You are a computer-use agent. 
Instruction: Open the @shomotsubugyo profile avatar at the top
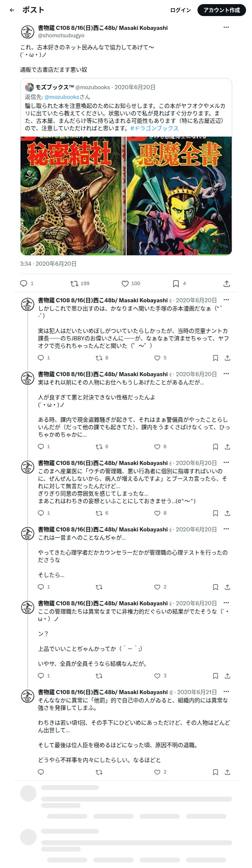click(27, 31)
